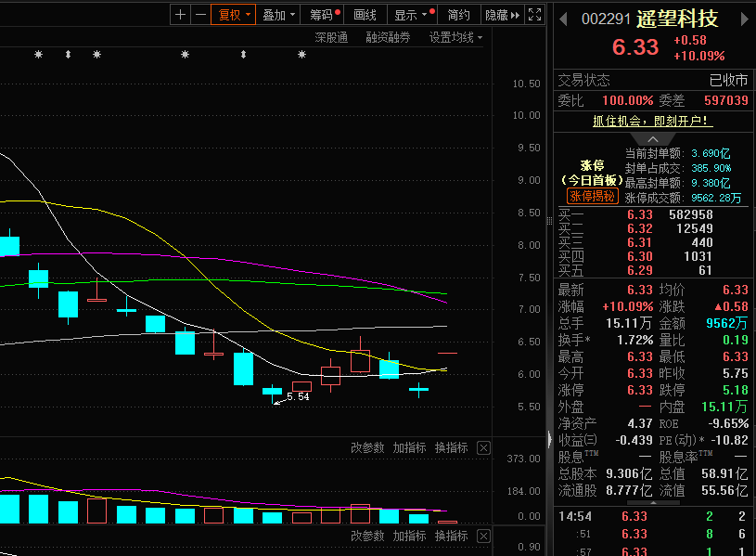Close the volume indicator panel
The width and height of the screenshot is (756, 556).
(x=483, y=447)
